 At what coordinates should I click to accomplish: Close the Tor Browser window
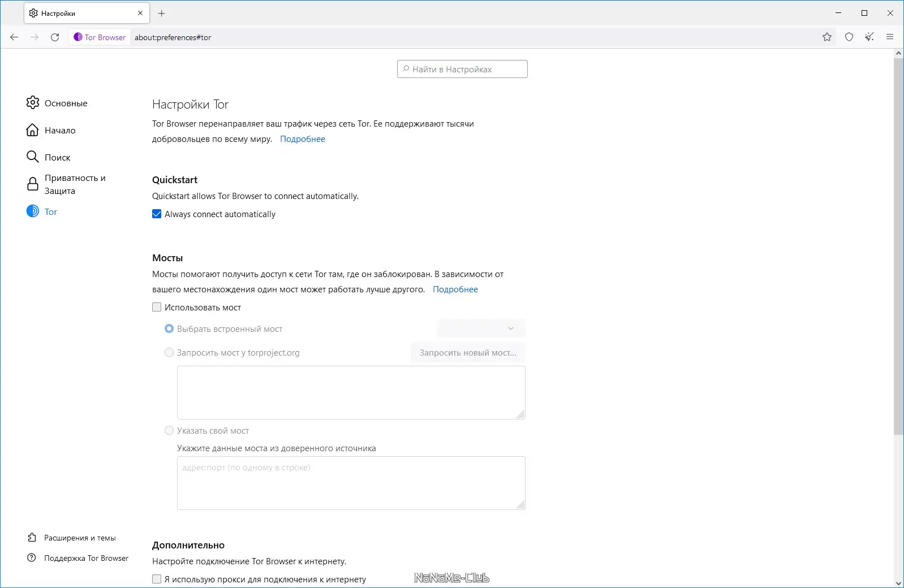pos(890,13)
